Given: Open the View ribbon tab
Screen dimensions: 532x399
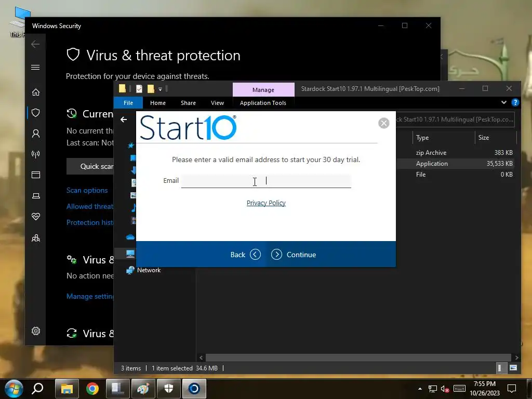Looking at the screenshot, I should pos(218,103).
